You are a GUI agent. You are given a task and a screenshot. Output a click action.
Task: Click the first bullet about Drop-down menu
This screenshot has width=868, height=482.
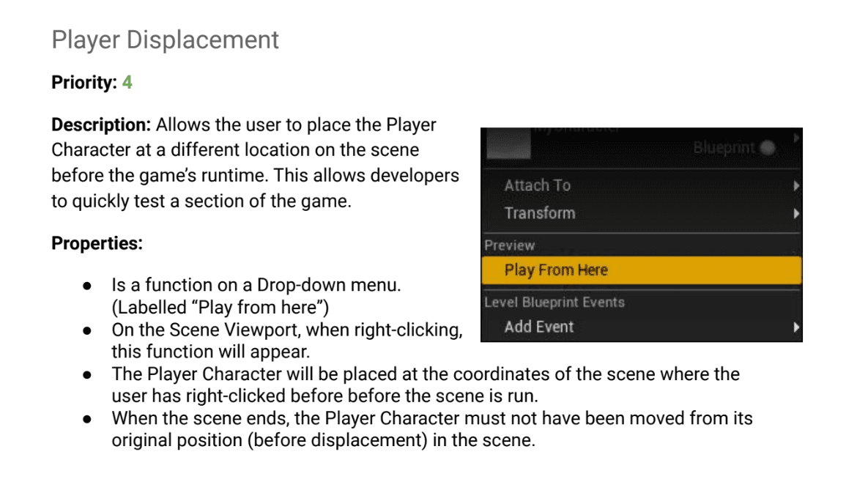[x=256, y=296]
